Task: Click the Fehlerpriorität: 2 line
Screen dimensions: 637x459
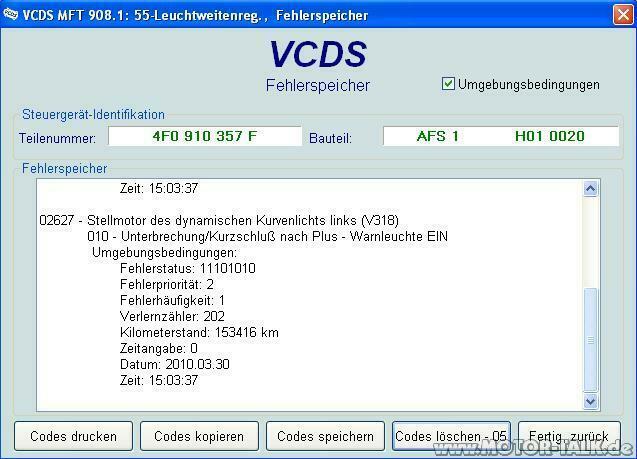Action: [167, 284]
